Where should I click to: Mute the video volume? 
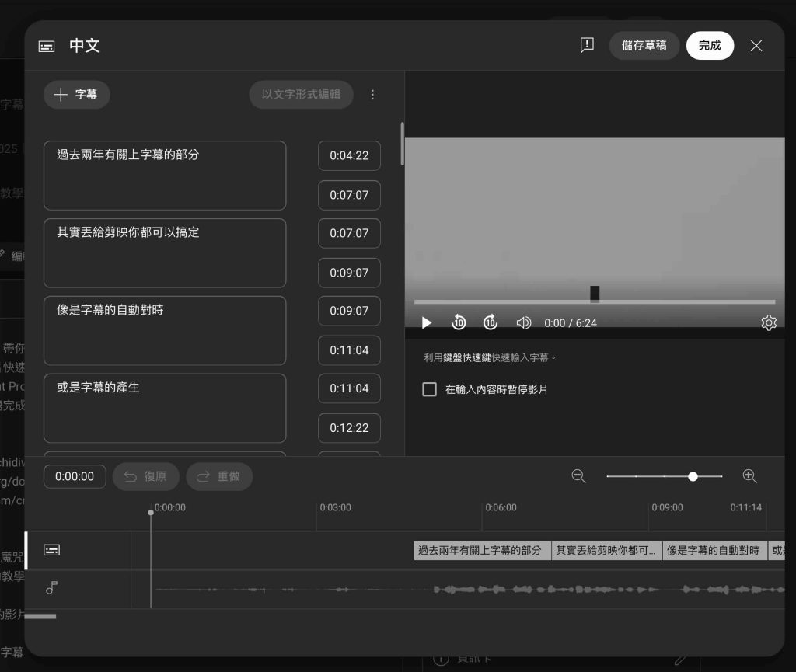pyautogui.click(x=524, y=322)
